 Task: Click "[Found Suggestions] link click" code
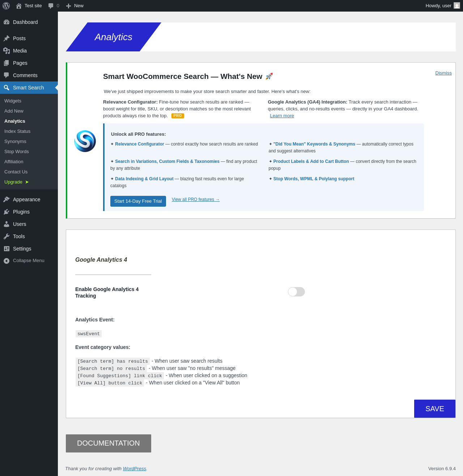pyautogui.click(x=120, y=376)
